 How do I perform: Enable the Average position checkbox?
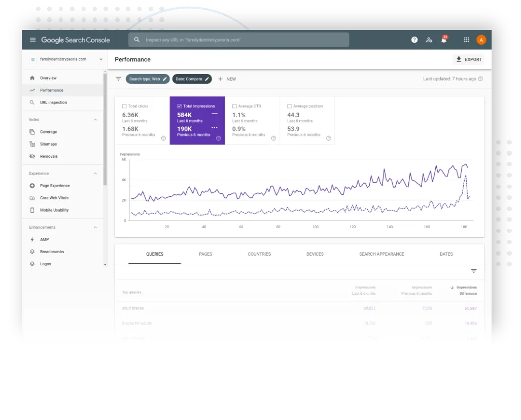tap(289, 107)
